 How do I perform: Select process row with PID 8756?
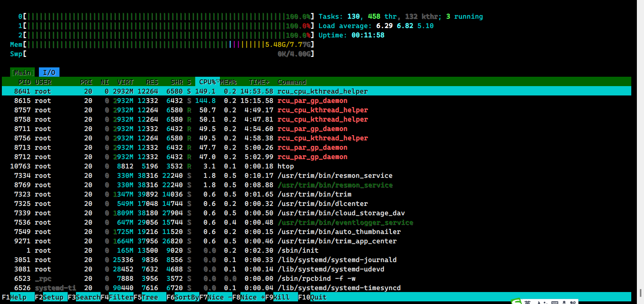316,138
